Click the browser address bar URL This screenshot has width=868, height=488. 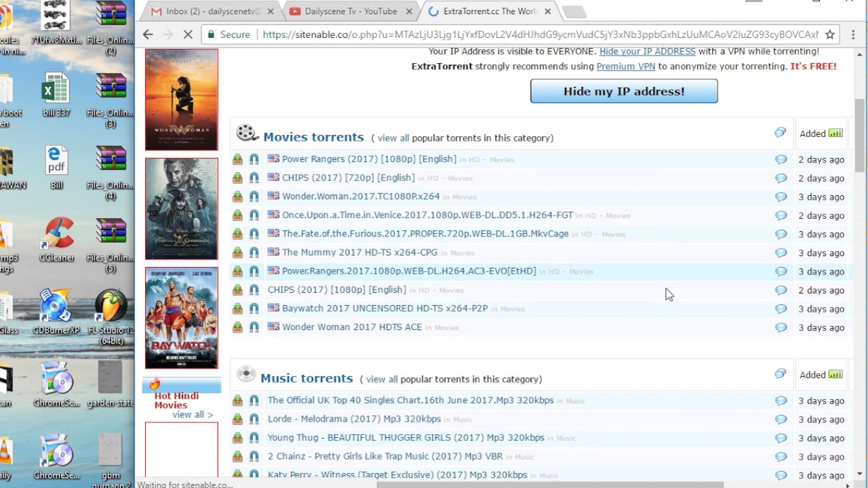tap(540, 35)
